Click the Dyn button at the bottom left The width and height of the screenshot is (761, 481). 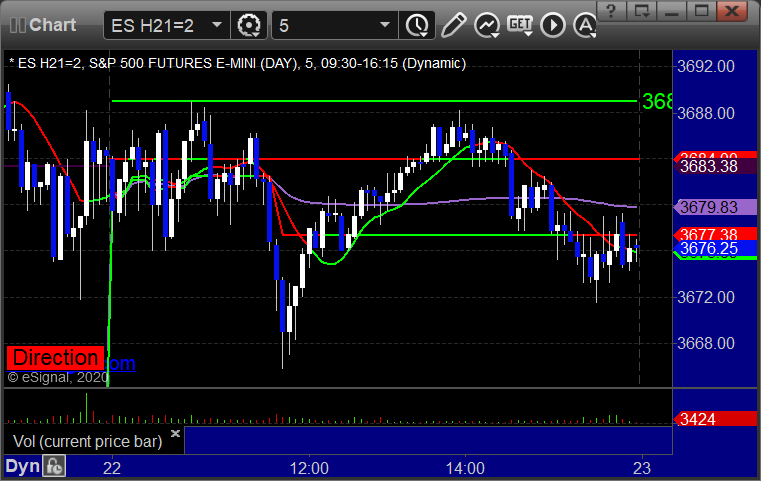click(22, 466)
